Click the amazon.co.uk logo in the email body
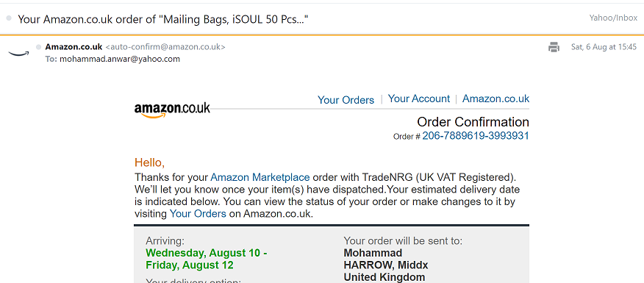This screenshot has width=644, height=283. point(172,110)
